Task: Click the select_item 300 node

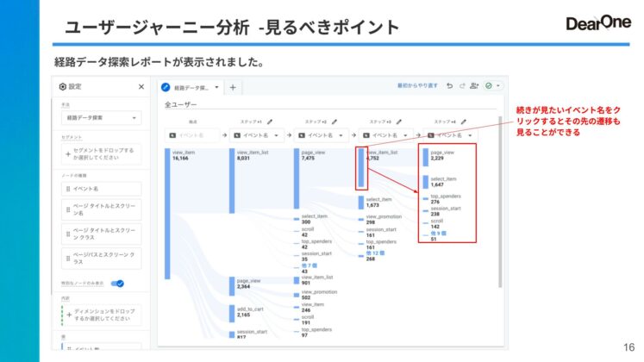Action: click(x=297, y=219)
